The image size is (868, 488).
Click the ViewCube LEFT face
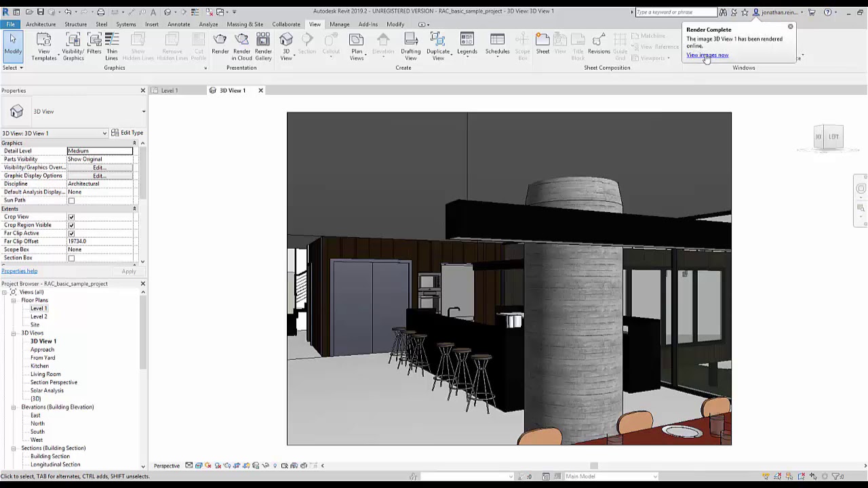point(833,137)
